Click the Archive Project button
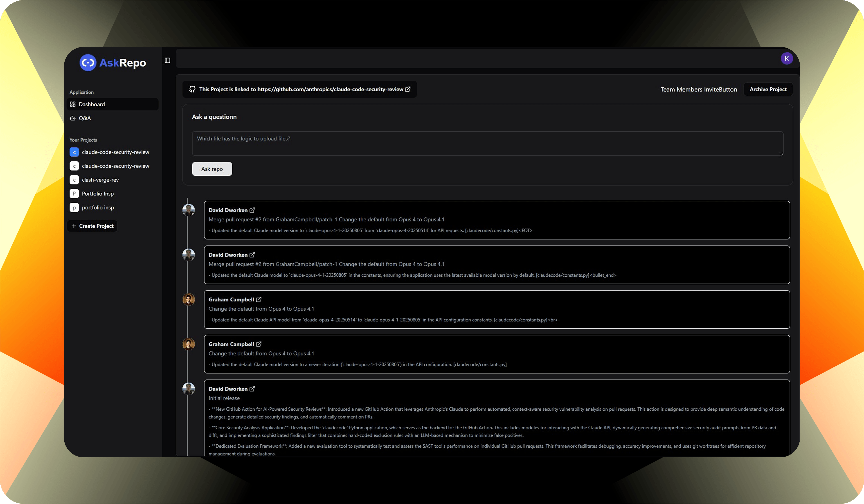The image size is (864, 504). (768, 89)
